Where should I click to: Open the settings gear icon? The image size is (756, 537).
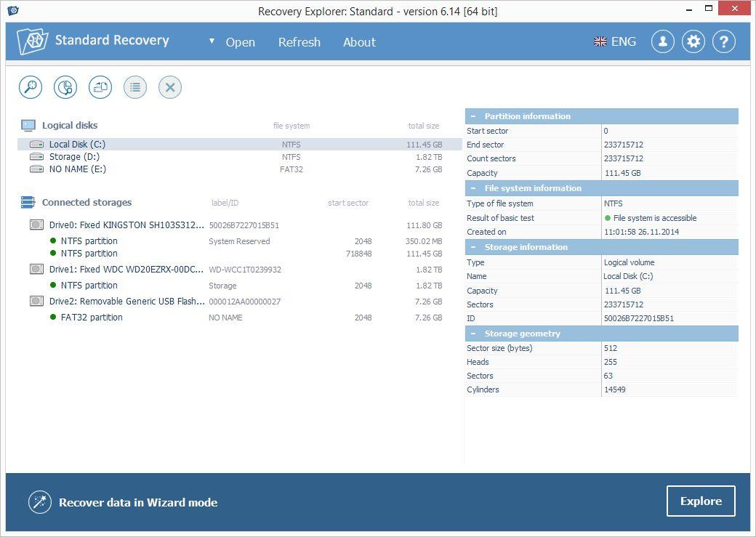(693, 42)
